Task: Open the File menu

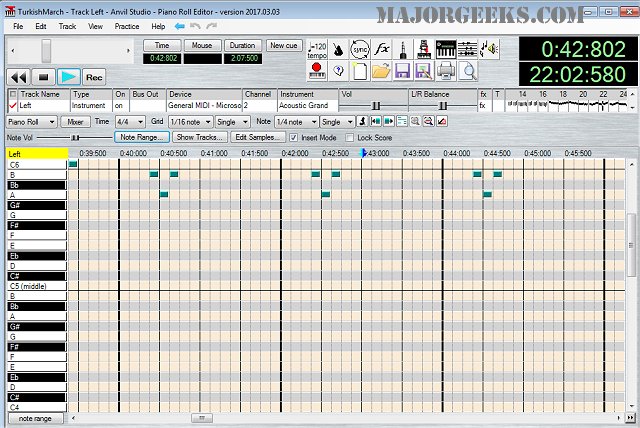Action: click(x=18, y=27)
